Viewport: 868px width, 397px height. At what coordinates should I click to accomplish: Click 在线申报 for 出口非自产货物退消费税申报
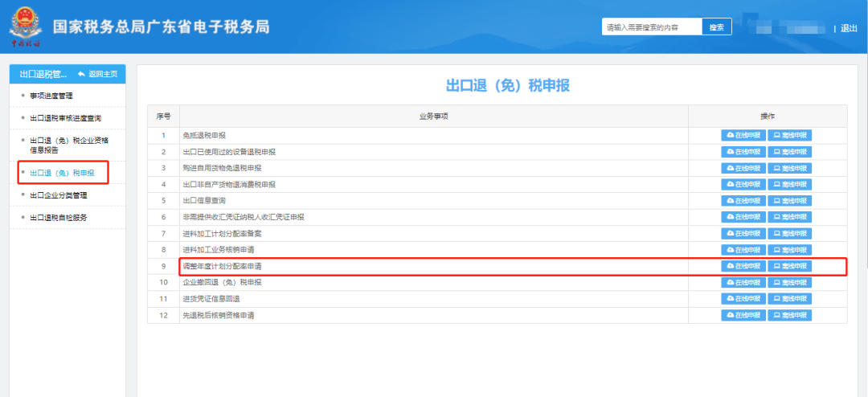[743, 184]
